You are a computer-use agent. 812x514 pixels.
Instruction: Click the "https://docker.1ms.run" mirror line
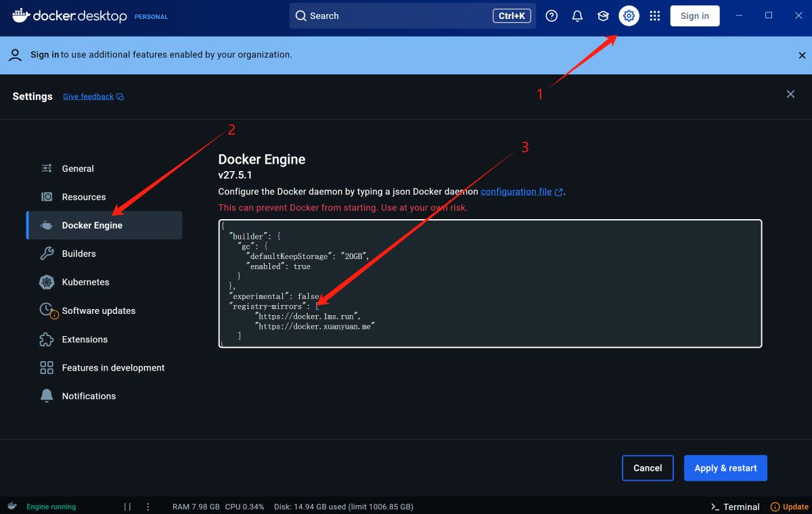pos(308,316)
